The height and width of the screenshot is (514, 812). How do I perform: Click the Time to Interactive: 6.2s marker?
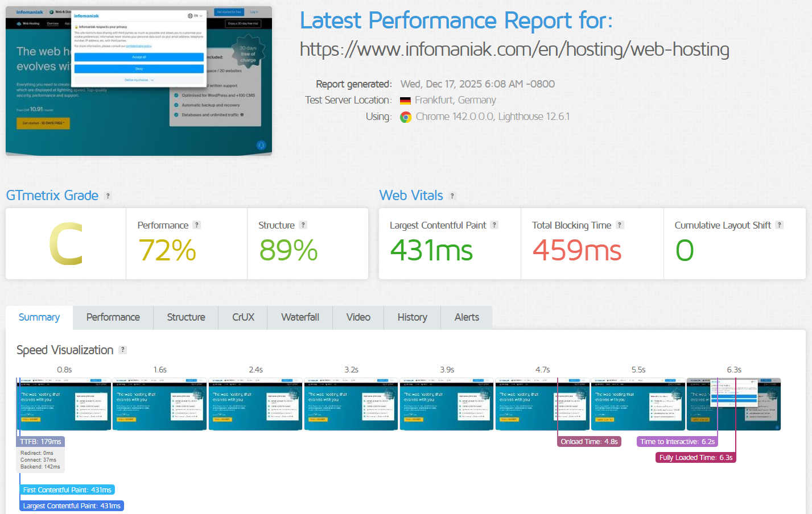[x=677, y=442]
